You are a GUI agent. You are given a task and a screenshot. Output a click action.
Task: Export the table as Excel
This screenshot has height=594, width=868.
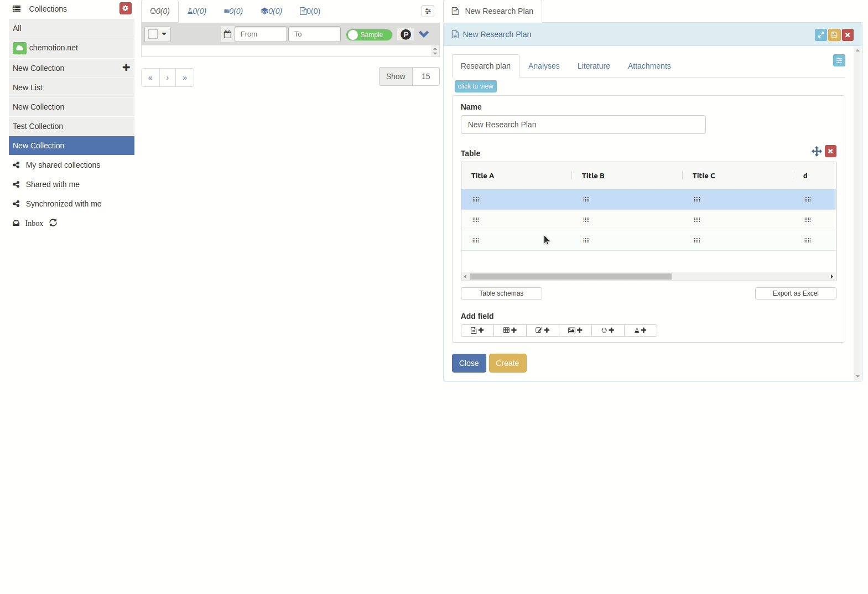click(x=795, y=293)
